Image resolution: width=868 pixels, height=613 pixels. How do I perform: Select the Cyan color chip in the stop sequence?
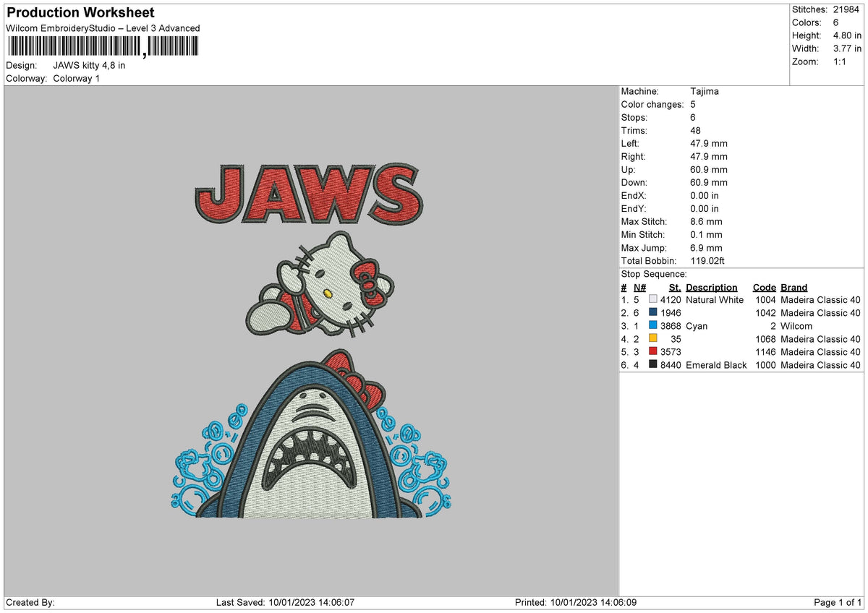(x=652, y=326)
